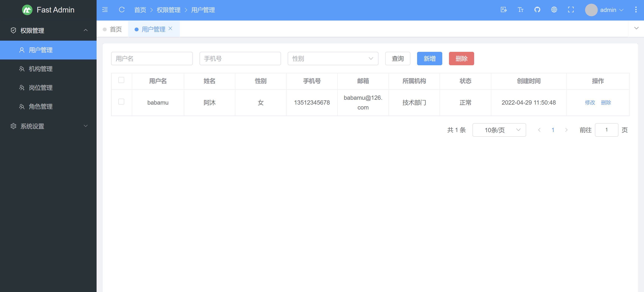
Task: Expand the 系统设置 menu section
Action: (32, 126)
